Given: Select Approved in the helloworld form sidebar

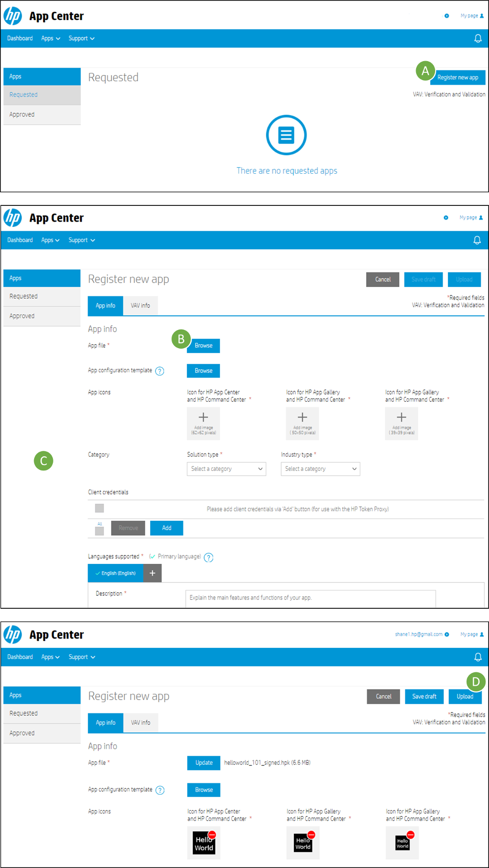Looking at the screenshot, I should coord(42,734).
